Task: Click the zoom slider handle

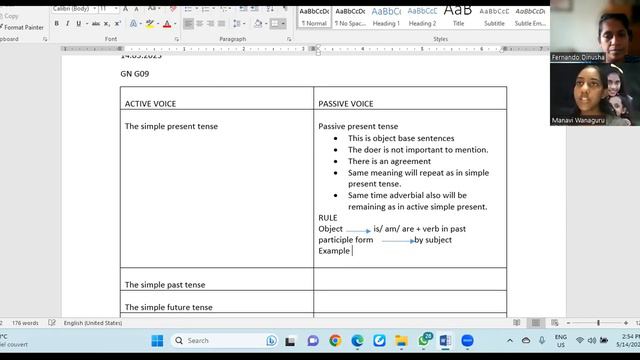Action: pyautogui.click(x=598, y=323)
